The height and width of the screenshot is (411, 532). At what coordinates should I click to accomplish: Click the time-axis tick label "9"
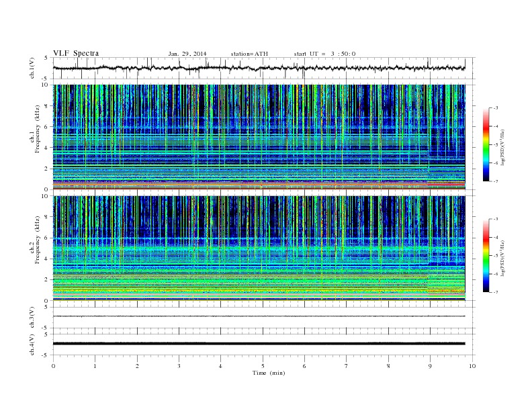coord(430,366)
